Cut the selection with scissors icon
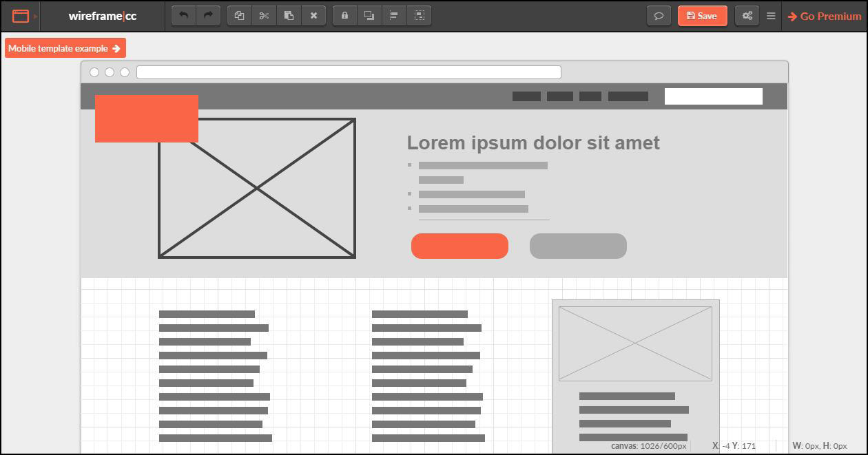 (264, 16)
